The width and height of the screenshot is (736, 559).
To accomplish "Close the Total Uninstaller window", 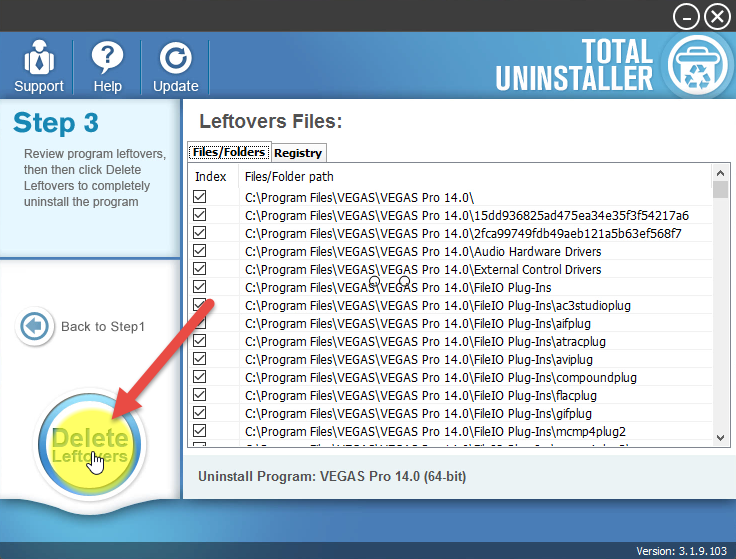I will (x=717, y=17).
